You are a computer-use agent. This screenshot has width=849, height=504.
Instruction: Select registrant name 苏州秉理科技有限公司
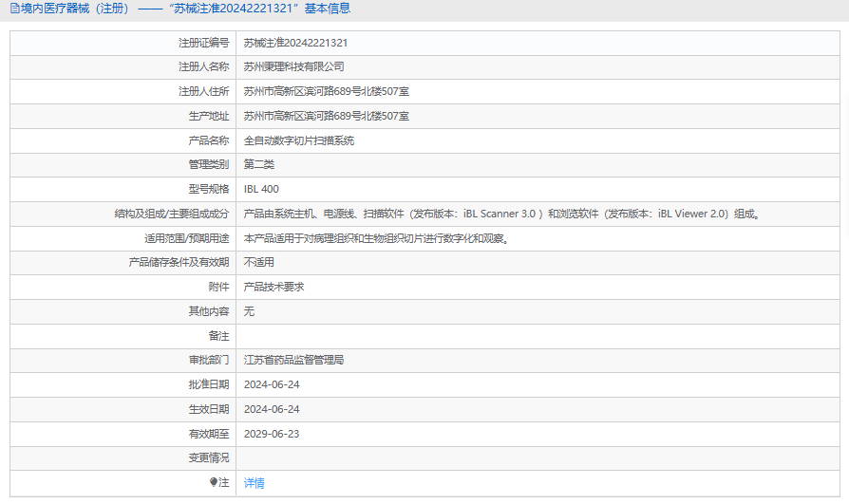[294, 66]
